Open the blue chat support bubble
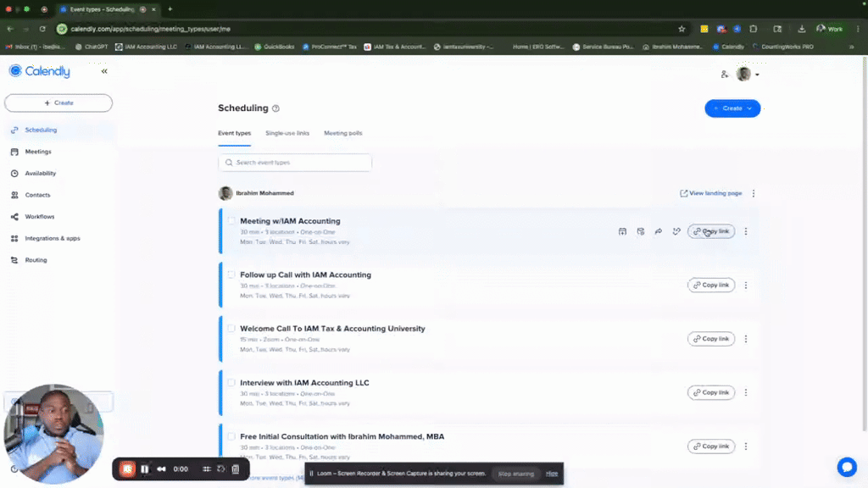Viewport: 868px width, 488px height. [847, 467]
